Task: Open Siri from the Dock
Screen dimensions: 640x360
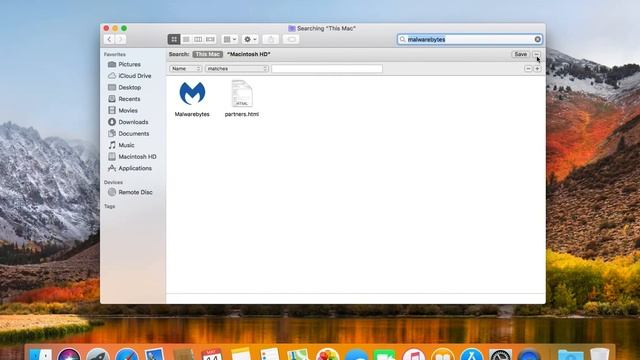Action: pos(69,354)
